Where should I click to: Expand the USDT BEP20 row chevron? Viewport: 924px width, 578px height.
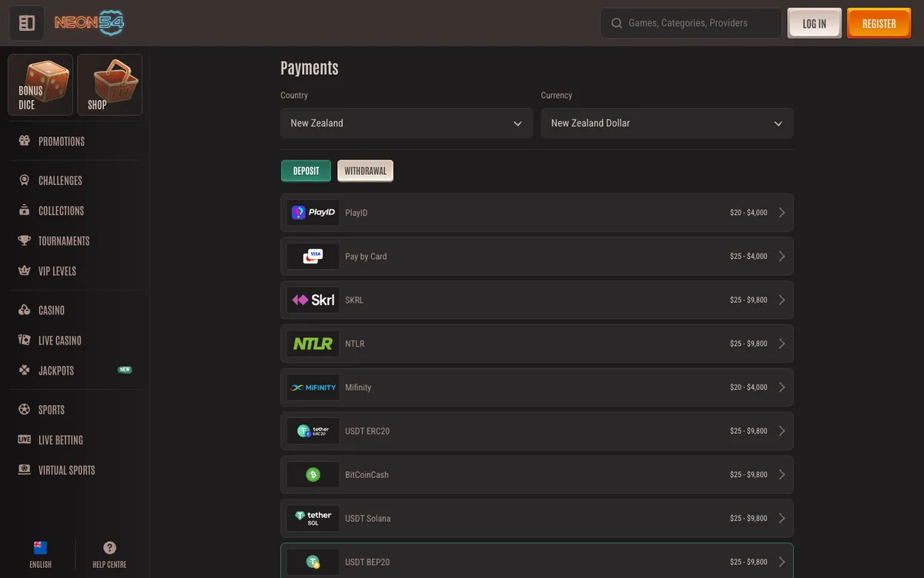click(782, 562)
